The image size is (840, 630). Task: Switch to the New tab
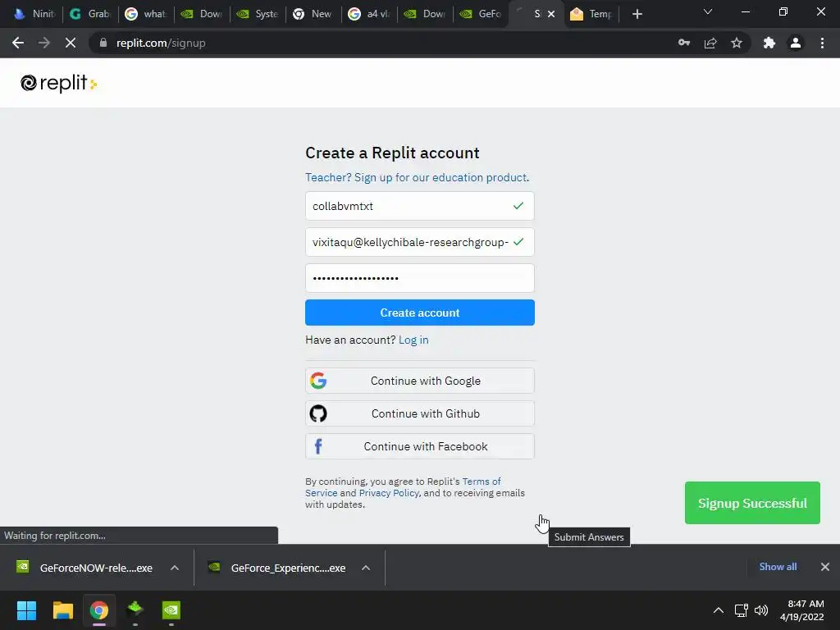313,14
